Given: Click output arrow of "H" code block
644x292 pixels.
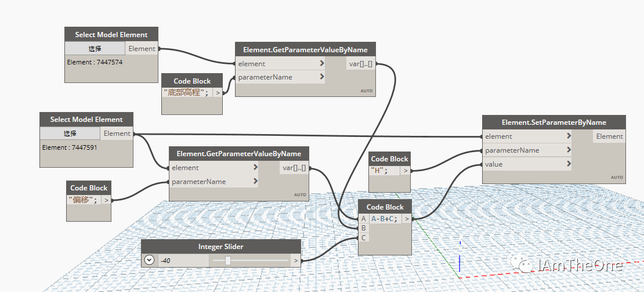Looking at the screenshot, I should point(406,171).
